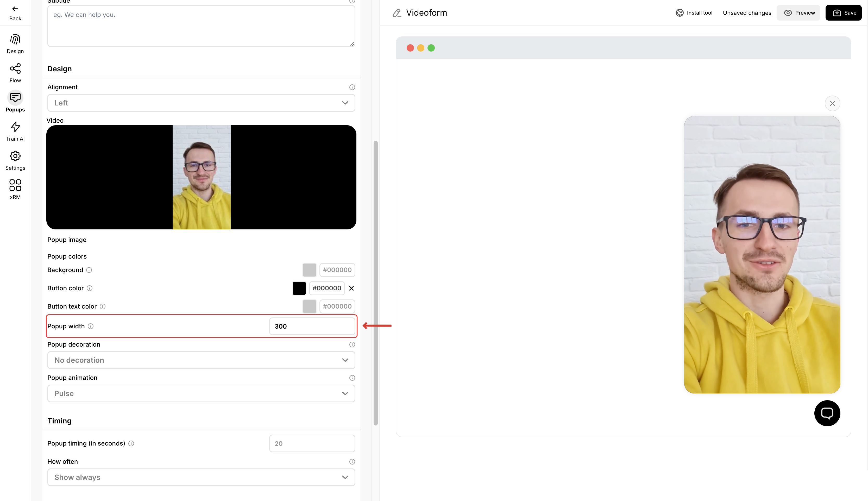This screenshot has height=501, width=868.
Task: Show info for Alignment
Action: coord(352,87)
